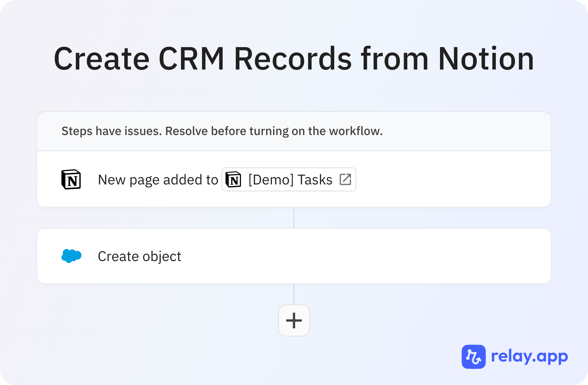This screenshot has height=385, width=588.
Task: Select the [Demo] Tasks database chip
Action: click(289, 179)
